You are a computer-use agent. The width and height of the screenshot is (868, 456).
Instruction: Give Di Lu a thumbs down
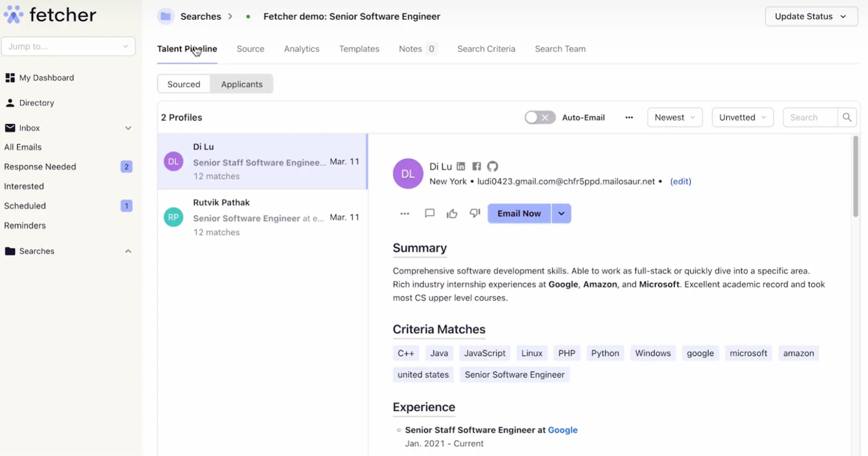(x=475, y=213)
